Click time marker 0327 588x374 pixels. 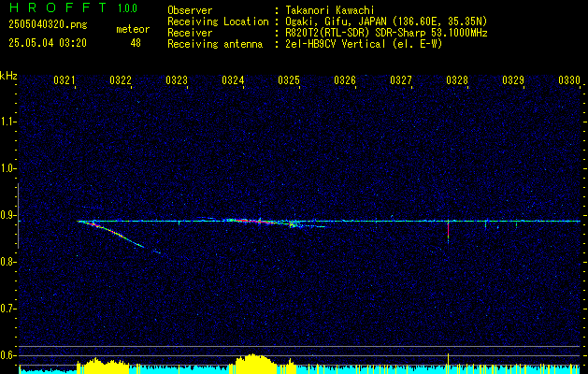pyautogui.click(x=401, y=80)
